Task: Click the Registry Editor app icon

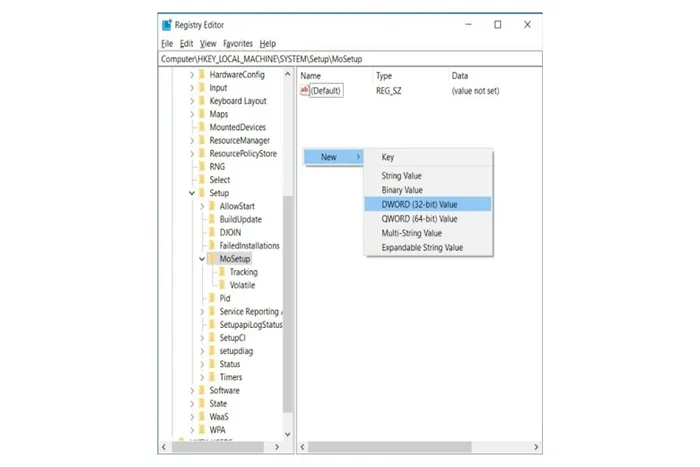Action: [x=167, y=25]
